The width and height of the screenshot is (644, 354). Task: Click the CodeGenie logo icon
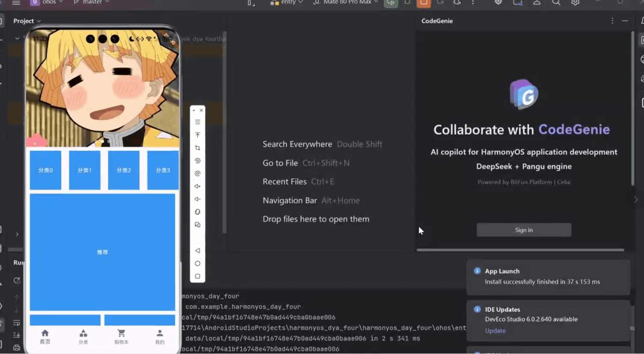pos(524,94)
